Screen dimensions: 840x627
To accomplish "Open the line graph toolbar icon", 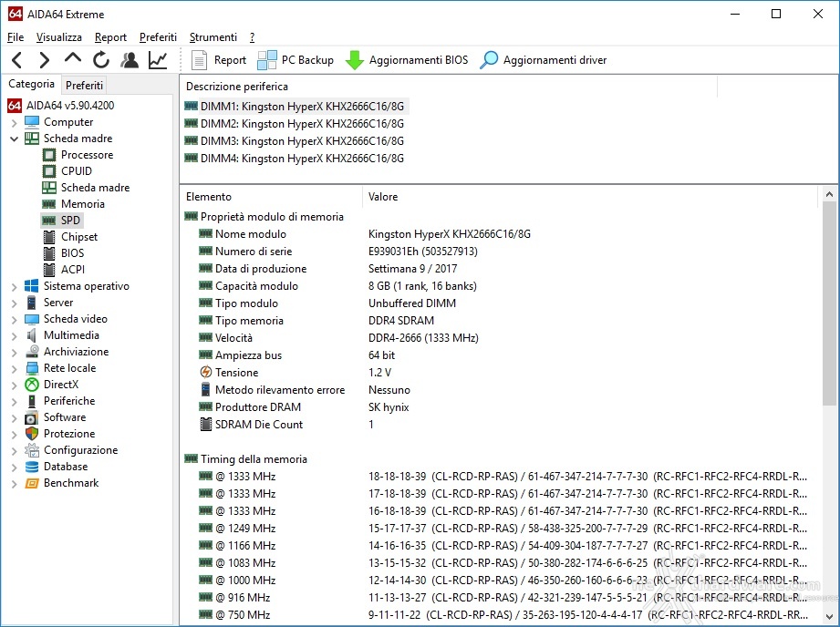I will click(158, 60).
